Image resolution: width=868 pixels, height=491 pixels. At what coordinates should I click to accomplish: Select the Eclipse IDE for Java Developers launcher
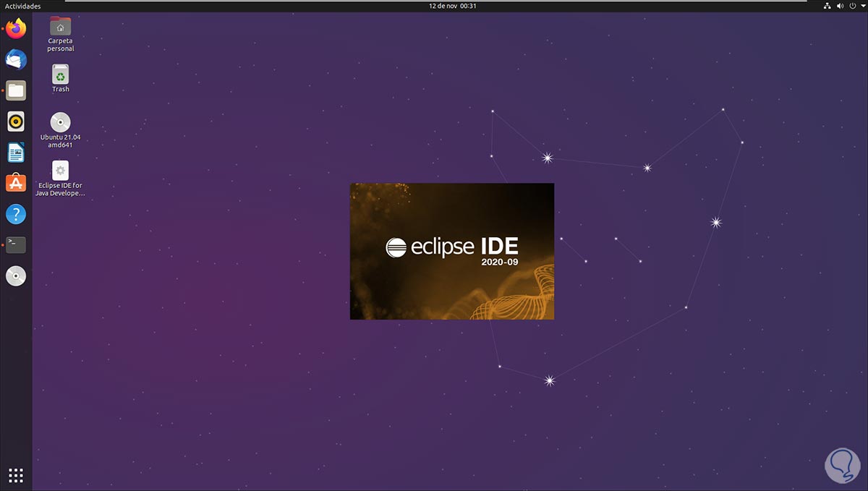(x=61, y=179)
